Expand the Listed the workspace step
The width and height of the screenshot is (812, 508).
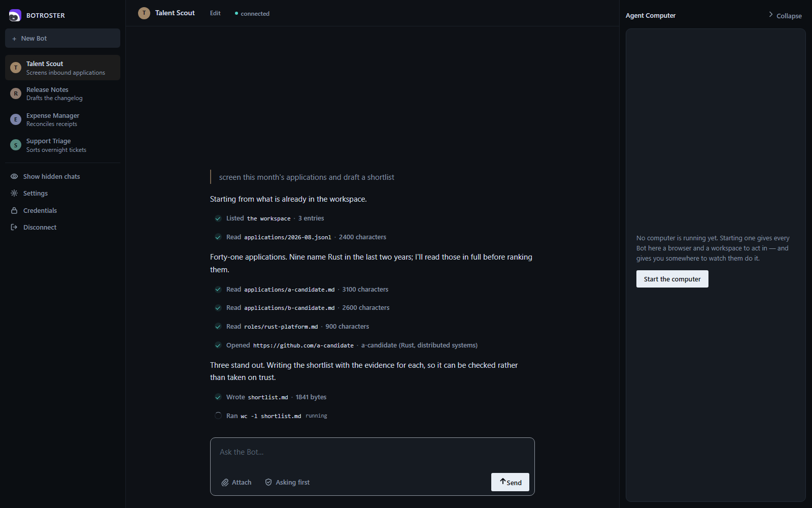[x=269, y=218]
